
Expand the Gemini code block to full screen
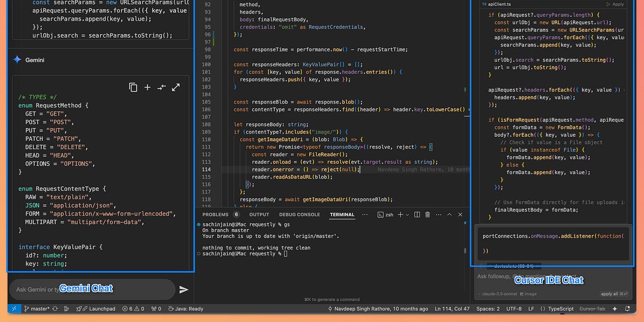click(175, 87)
